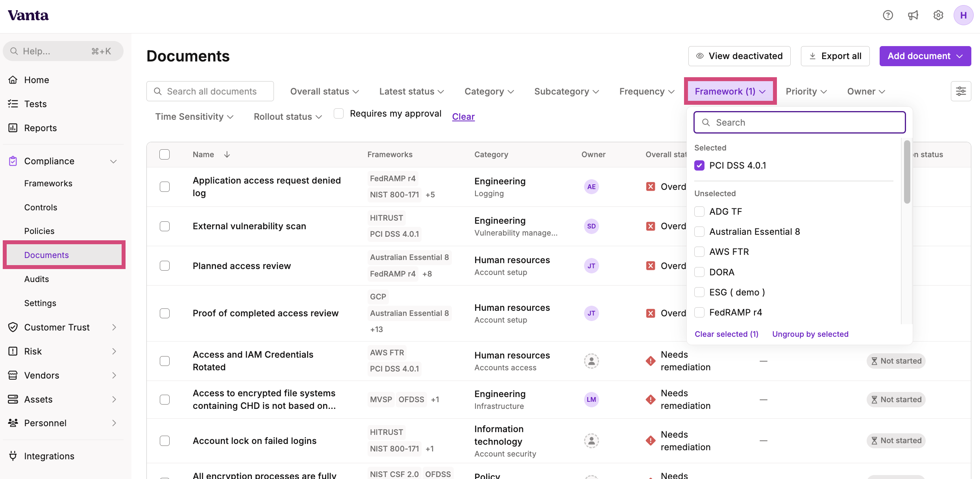Click the Reports chart icon

13,128
